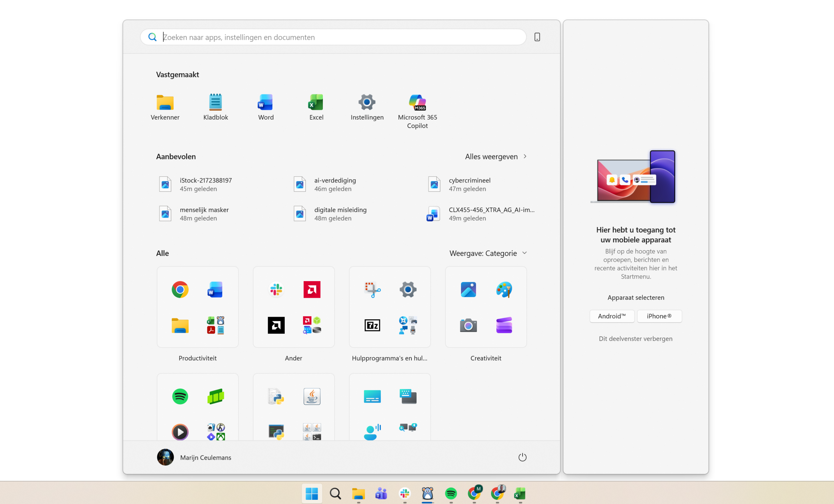834x504 pixels.
Task: Open on-screen keyboard icon in category grid
Action: point(408,396)
